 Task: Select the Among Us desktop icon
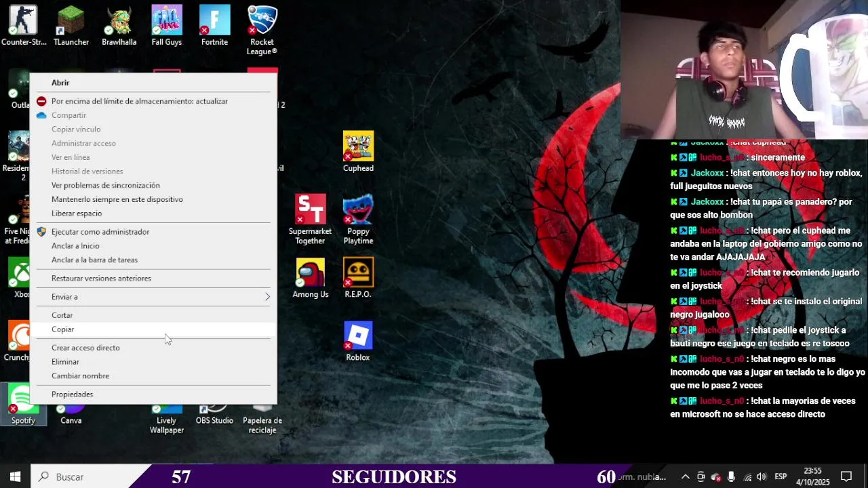[x=310, y=278]
